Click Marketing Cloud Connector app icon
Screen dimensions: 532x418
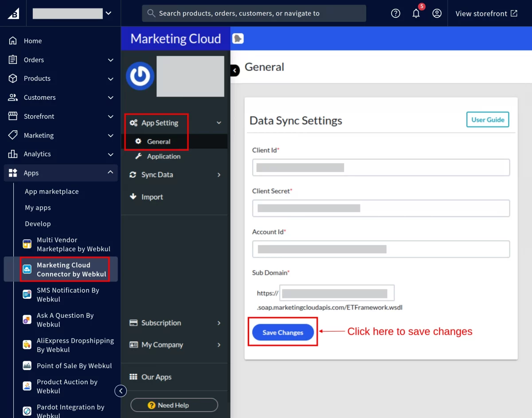27,270
